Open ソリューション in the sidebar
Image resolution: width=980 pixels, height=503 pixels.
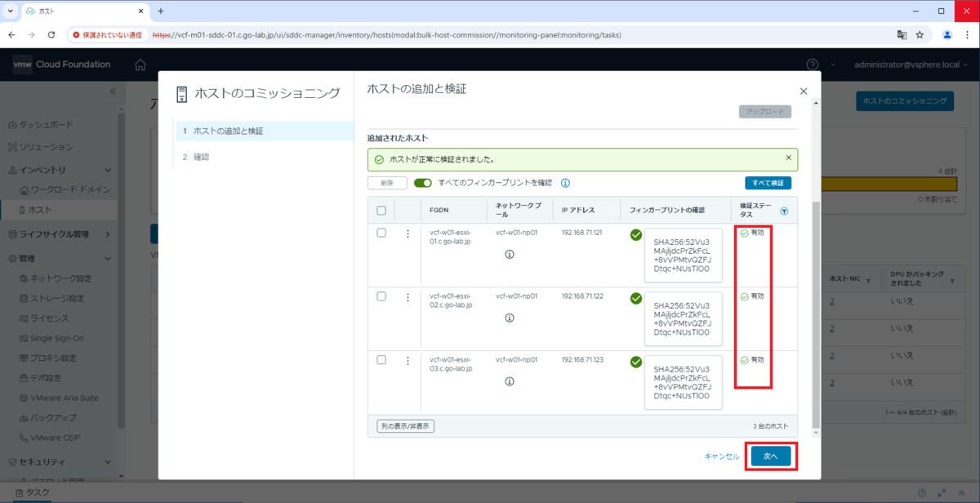40,147
